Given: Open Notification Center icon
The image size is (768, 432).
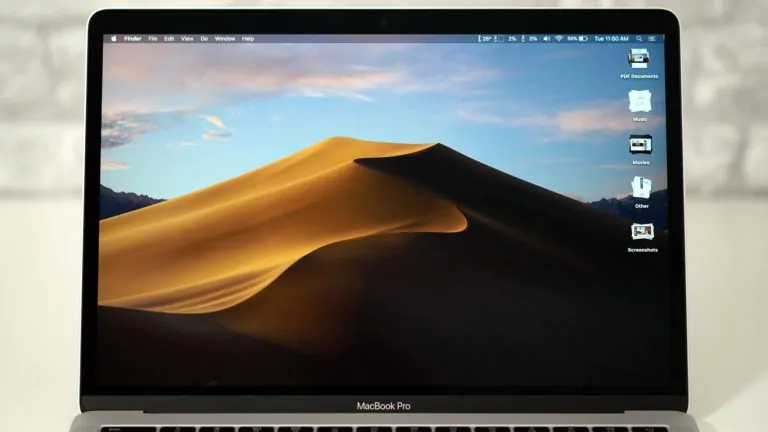Looking at the screenshot, I should click(x=652, y=39).
